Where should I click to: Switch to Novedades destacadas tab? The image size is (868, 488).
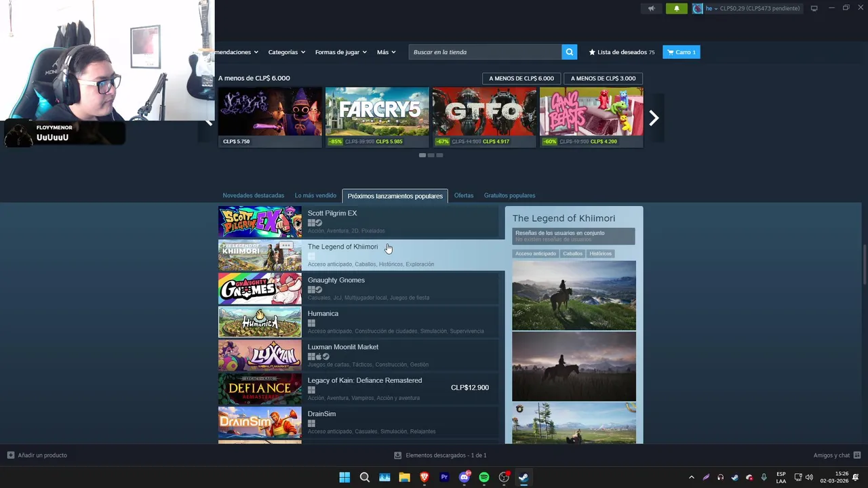click(x=254, y=195)
